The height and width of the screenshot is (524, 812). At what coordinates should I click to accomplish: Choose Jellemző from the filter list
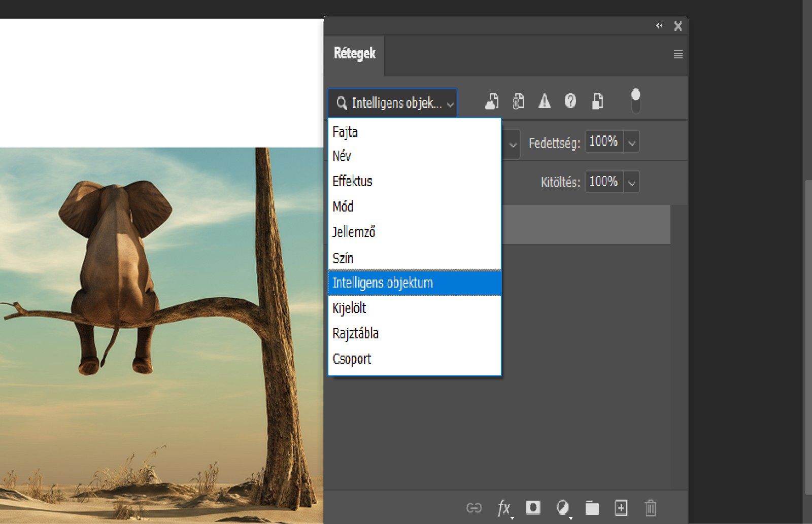415,232
